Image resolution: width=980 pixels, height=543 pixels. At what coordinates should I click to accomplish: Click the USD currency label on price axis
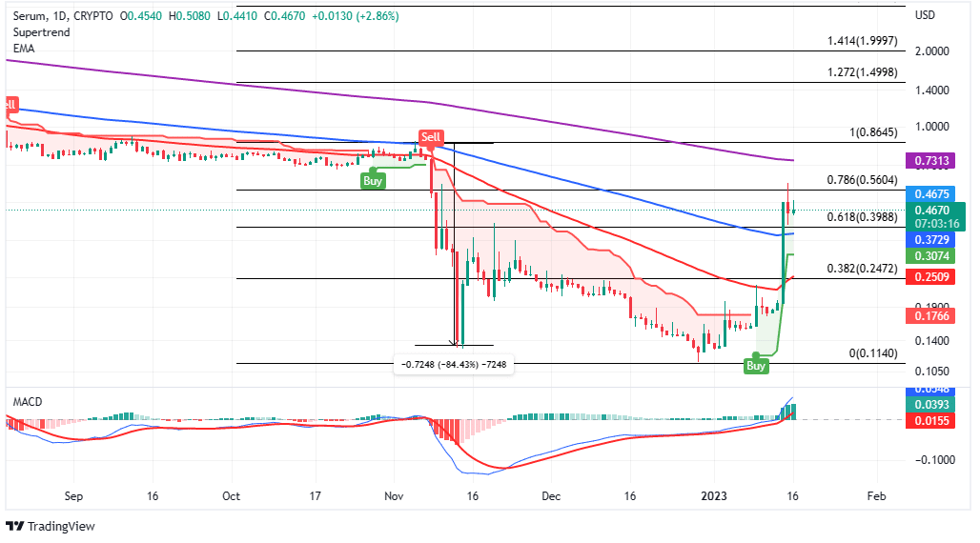(925, 15)
